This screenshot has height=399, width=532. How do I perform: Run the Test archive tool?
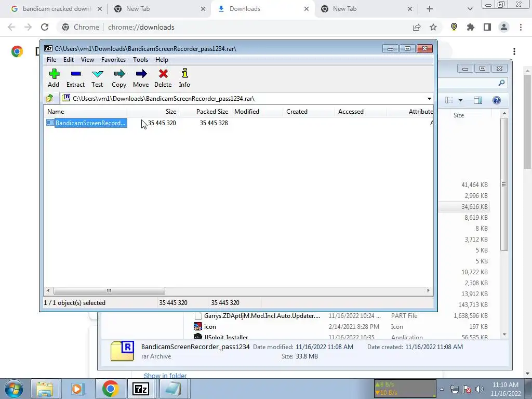tap(97, 78)
